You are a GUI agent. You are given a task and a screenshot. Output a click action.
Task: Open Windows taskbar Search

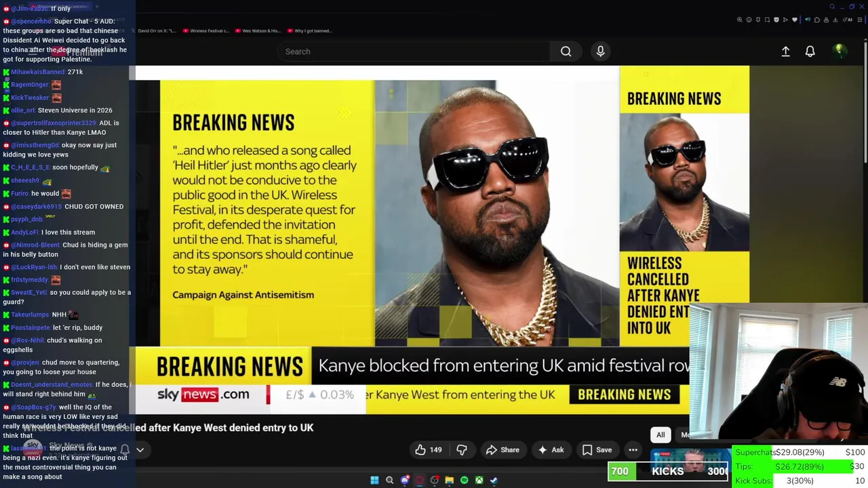tap(390, 480)
